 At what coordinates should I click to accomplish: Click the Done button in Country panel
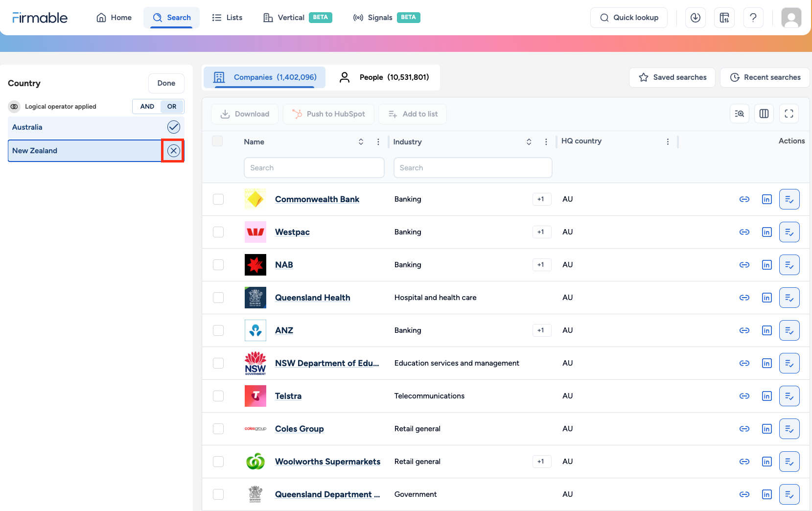(166, 83)
